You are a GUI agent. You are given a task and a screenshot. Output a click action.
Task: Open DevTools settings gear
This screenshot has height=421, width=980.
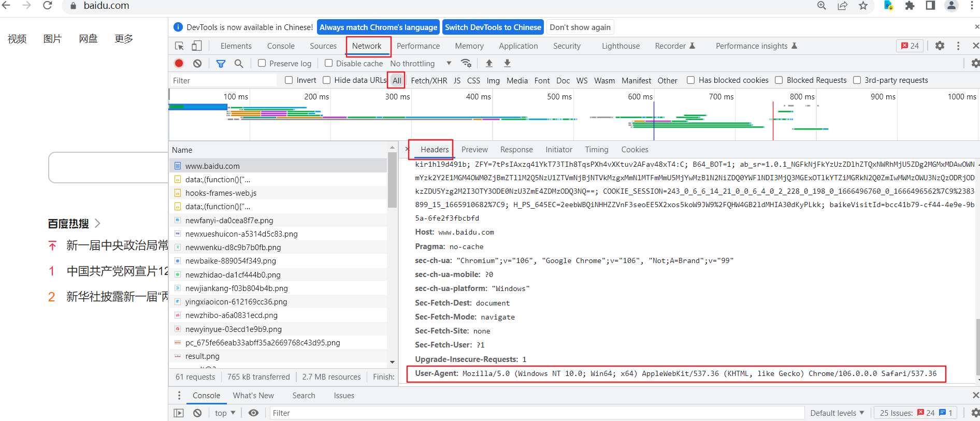[x=940, y=46]
